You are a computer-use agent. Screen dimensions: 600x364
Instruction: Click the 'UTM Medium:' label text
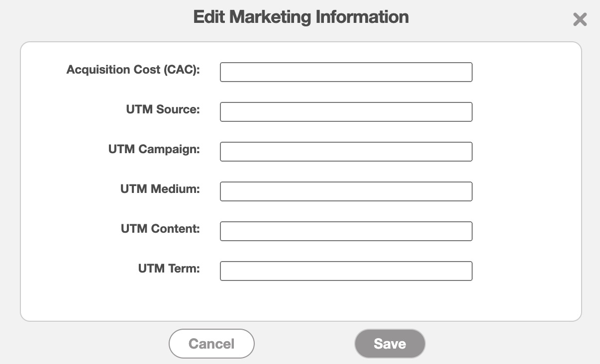[x=160, y=189]
